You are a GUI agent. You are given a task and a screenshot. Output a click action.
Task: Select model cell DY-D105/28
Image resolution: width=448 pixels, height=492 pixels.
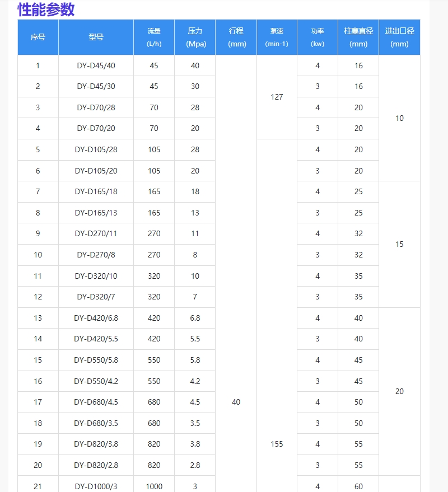tap(96, 149)
